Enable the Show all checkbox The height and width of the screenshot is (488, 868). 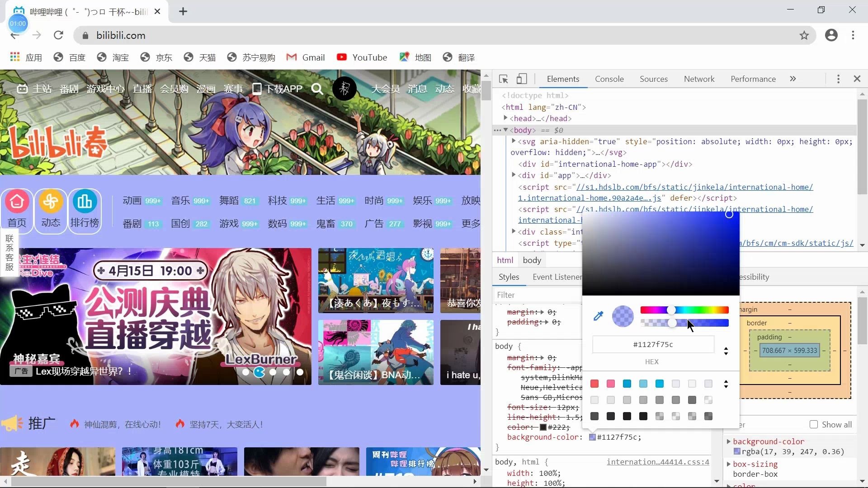814,425
